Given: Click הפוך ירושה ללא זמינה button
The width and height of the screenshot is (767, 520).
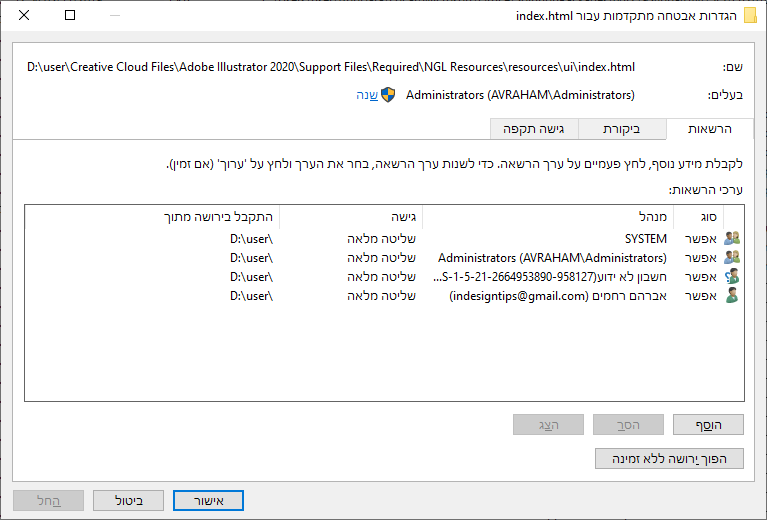Looking at the screenshot, I should 670,459.
